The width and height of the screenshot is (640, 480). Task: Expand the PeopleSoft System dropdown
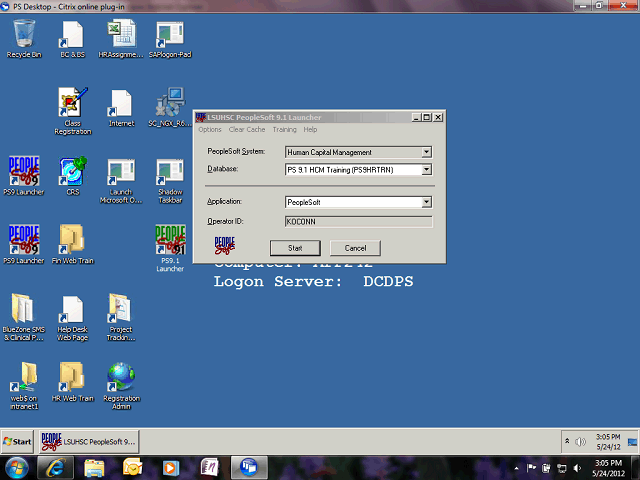(x=427, y=152)
